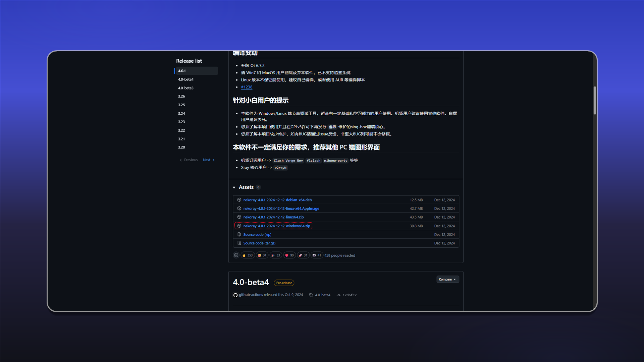Download nekoray-4.0.1 linux64.zip
The height and width of the screenshot is (362, 644).
pos(273,218)
